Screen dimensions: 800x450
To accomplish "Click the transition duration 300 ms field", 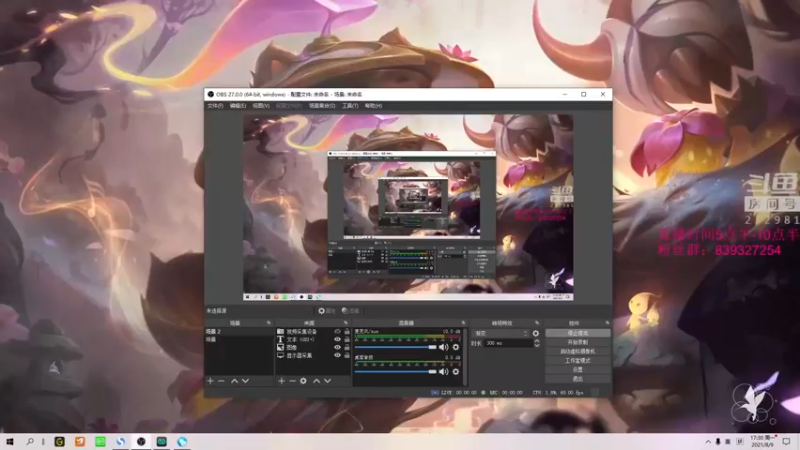I will point(508,343).
